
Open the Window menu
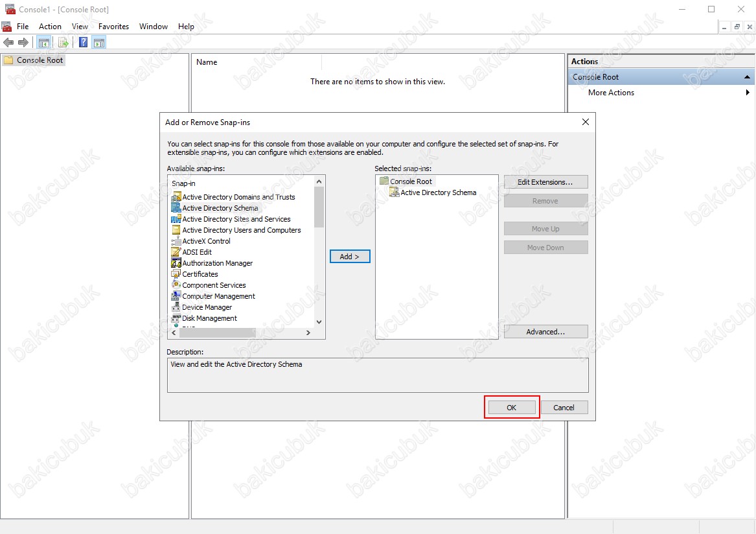154,27
